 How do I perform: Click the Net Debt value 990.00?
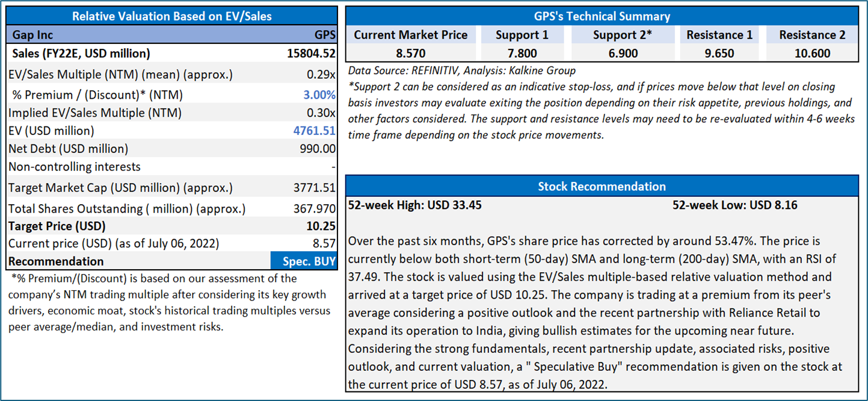pos(317,149)
